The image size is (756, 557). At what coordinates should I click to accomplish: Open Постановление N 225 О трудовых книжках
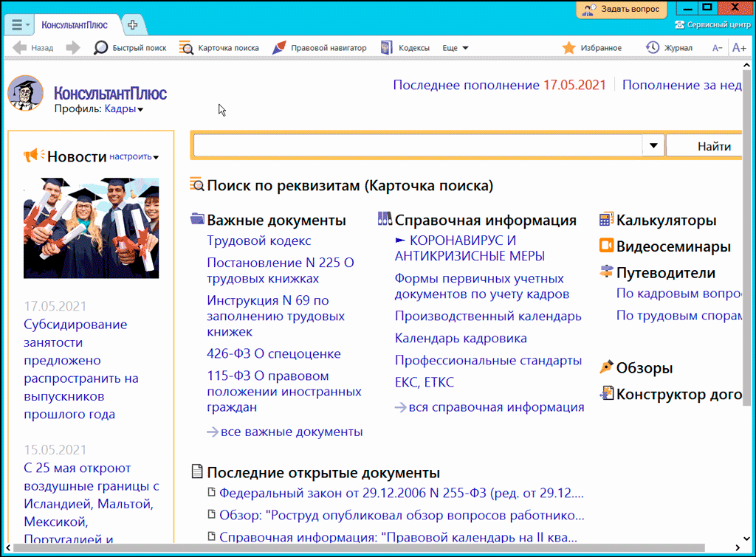tap(280, 270)
